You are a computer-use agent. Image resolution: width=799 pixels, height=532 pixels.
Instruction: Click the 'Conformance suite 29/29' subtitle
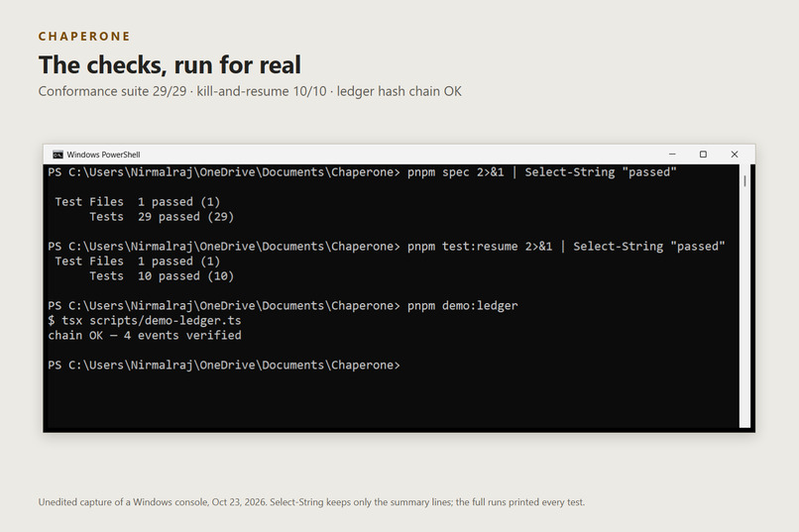click(250, 91)
